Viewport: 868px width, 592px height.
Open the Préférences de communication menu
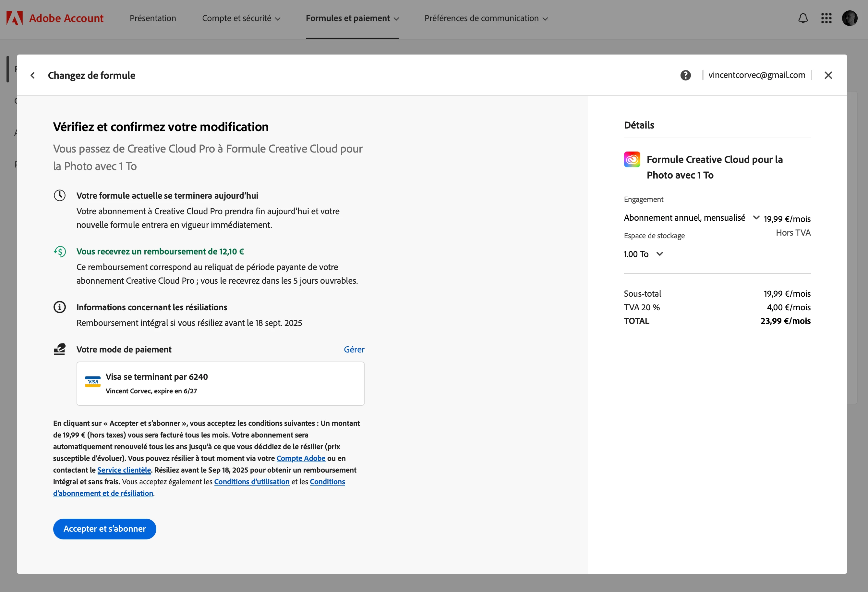486,18
